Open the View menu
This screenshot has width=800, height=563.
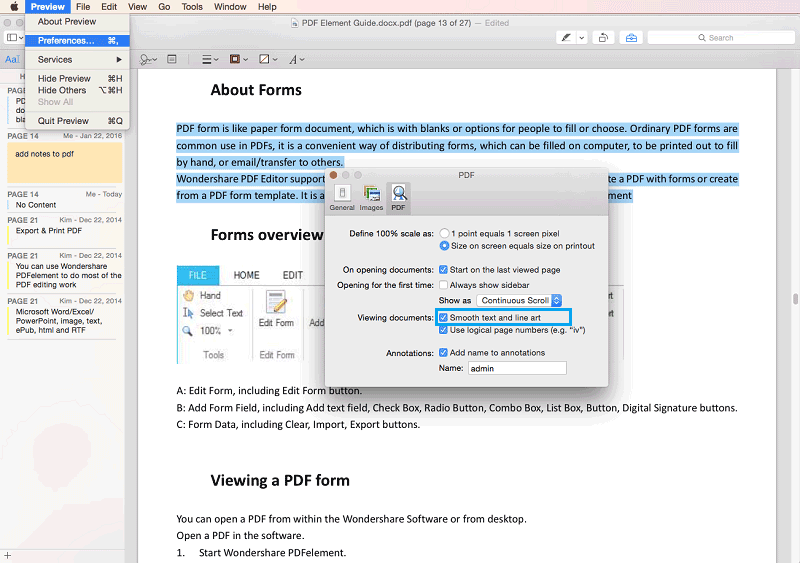tap(137, 7)
